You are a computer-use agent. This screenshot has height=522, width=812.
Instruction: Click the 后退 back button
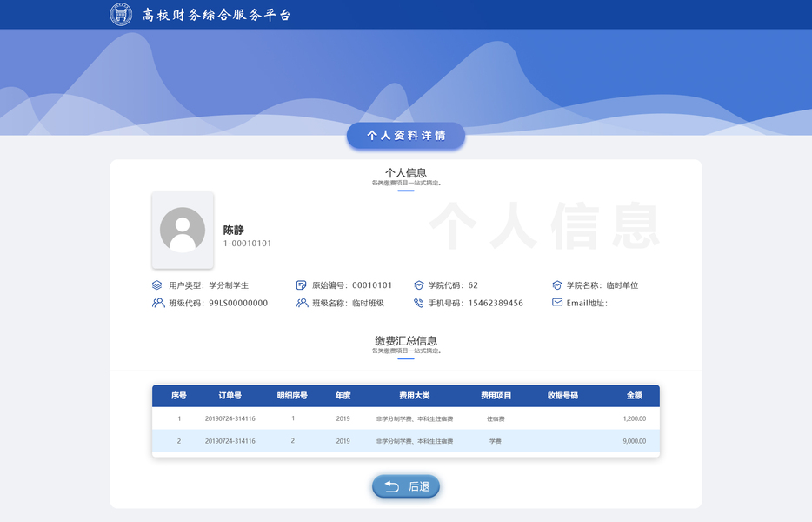[x=406, y=486]
